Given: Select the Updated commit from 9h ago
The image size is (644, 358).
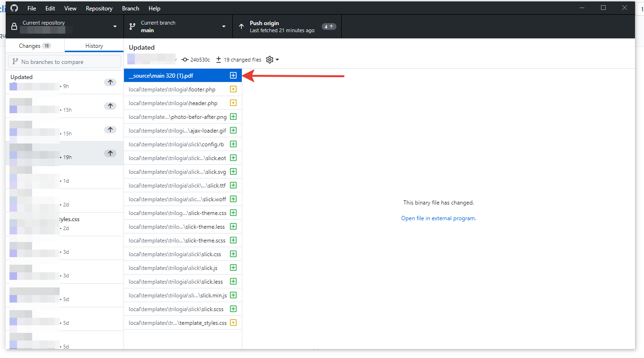Looking at the screenshot, I should coord(65,82).
